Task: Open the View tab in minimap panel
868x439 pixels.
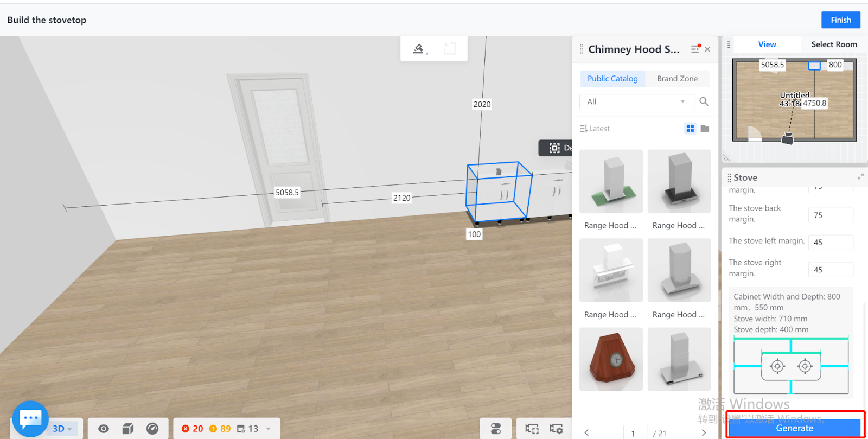Action: click(767, 44)
